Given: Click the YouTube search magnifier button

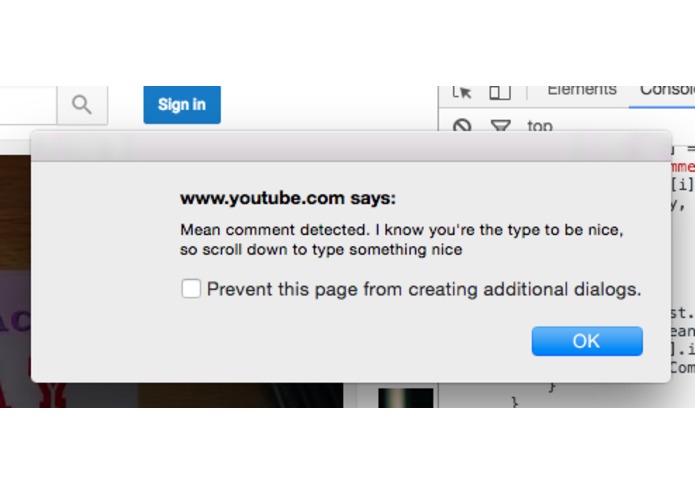Looking at the screenshot, I should (x=82, y=105).
